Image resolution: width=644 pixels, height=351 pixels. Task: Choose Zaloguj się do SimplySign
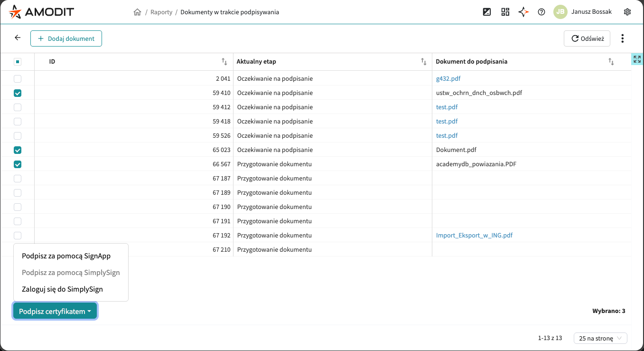pos(62,289)
